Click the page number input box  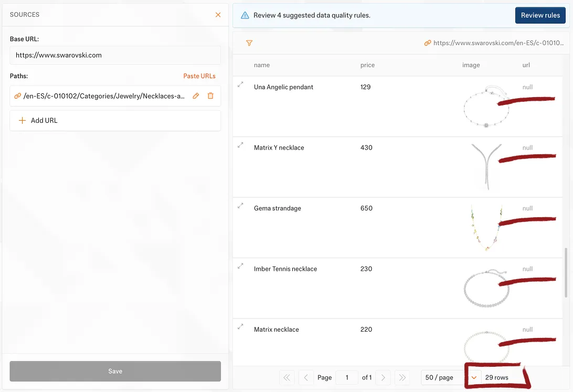click(x=347, y=377)
